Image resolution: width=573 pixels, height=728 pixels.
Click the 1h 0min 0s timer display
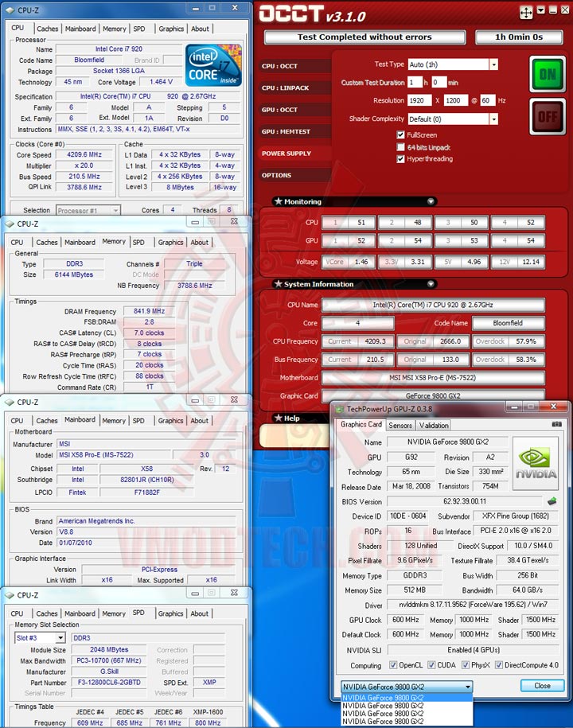coord(519,37)
